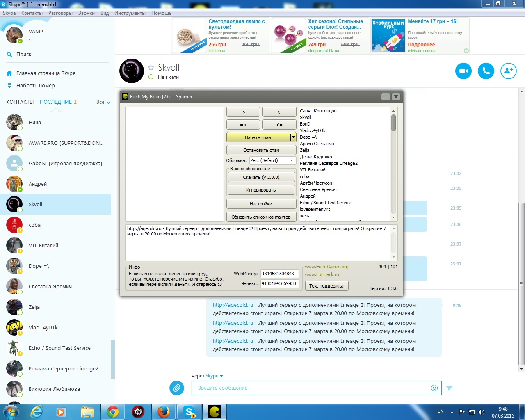Start a voice call with Skvoll
The image size is (525, 420).
point(486,71)
